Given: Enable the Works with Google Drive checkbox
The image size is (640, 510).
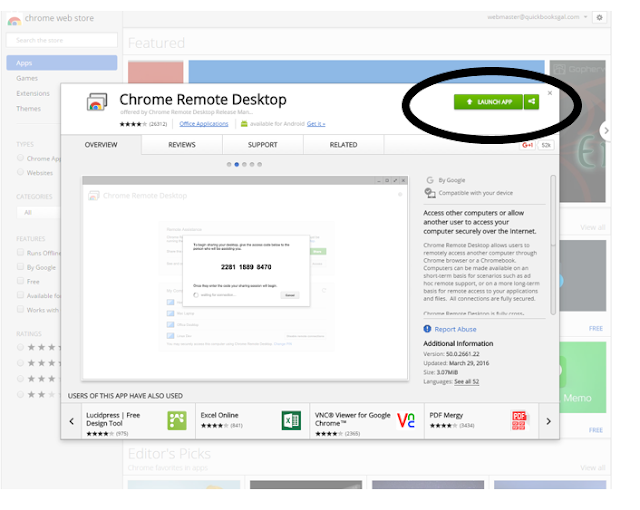Looking at the screenshot, I should click(20, 310).
